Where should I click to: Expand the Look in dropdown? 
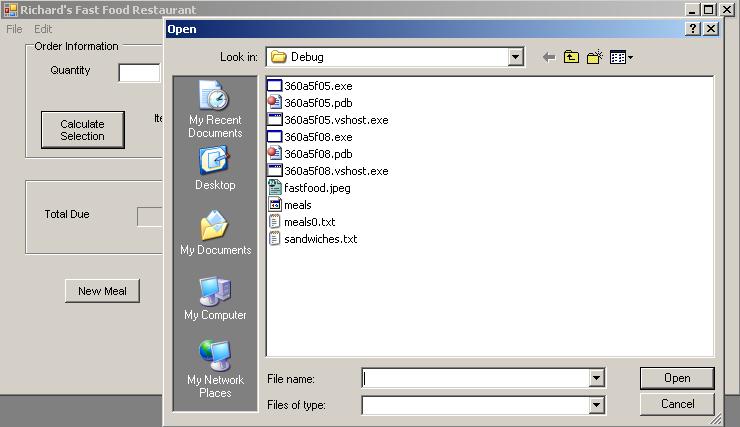(515, 58)
